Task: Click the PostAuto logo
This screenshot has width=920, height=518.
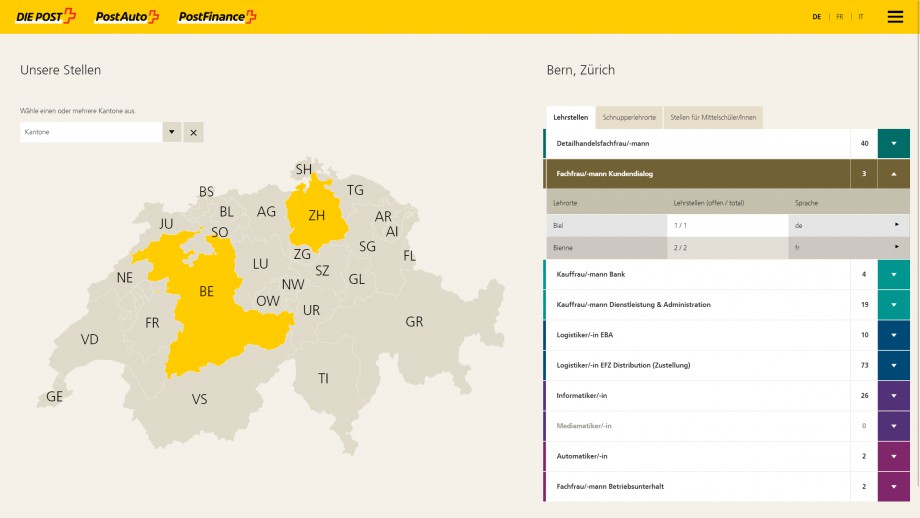Action: coord(127,16)
